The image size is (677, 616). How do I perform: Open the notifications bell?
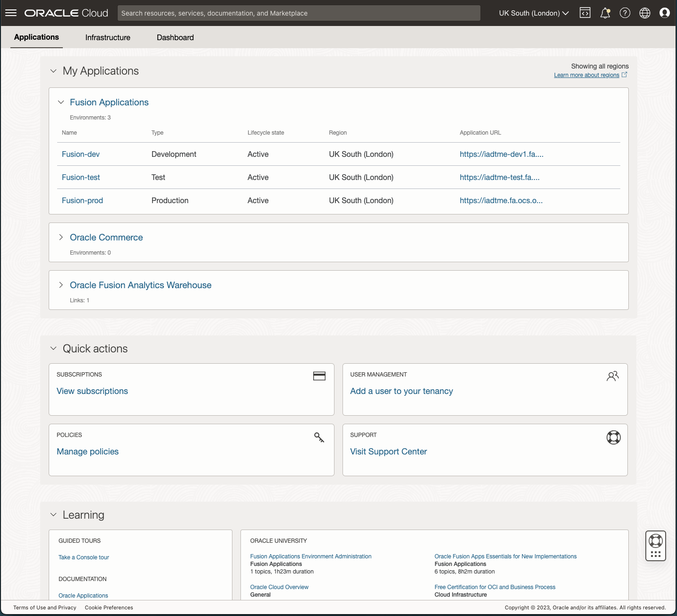605,13
